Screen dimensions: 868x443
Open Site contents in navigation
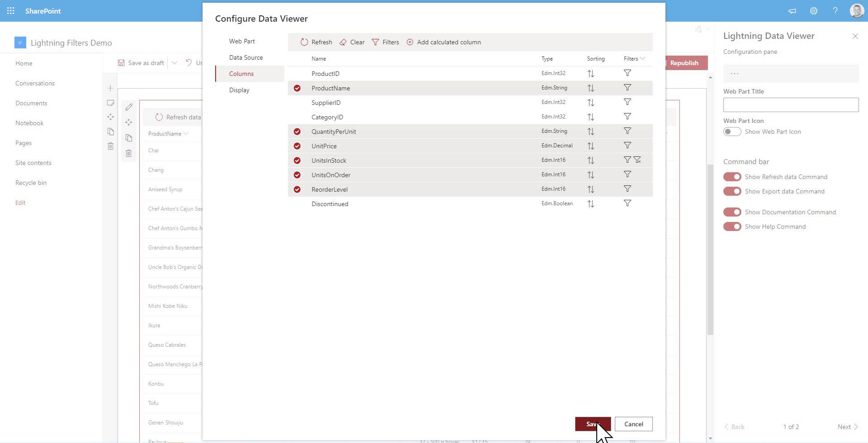pyautogui.click(x=33, y=163)
